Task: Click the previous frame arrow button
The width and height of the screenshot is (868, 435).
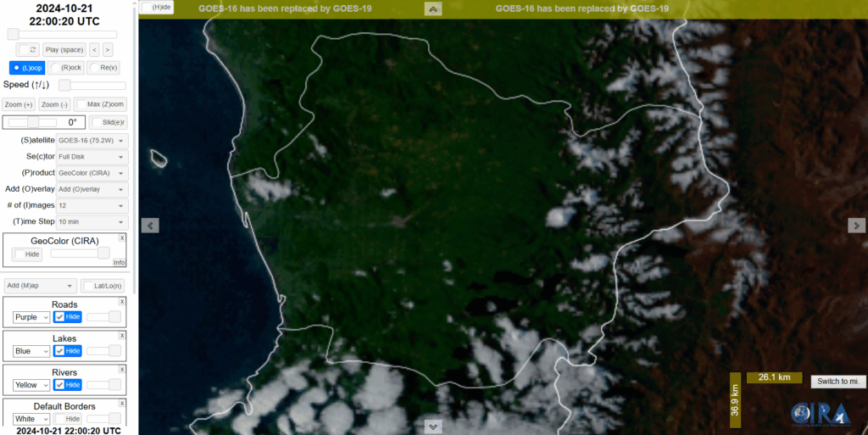Action: (94, 50)
